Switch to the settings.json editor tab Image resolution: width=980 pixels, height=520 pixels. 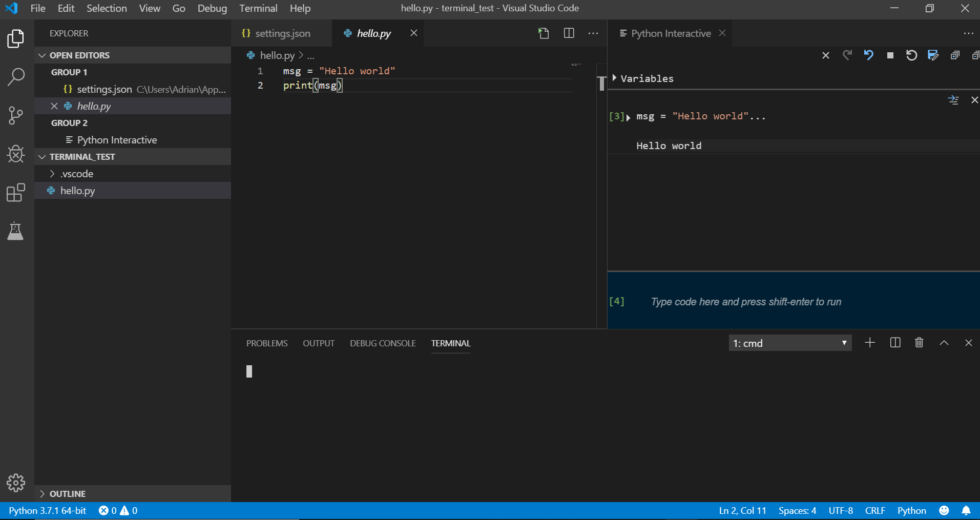point(282,33)
